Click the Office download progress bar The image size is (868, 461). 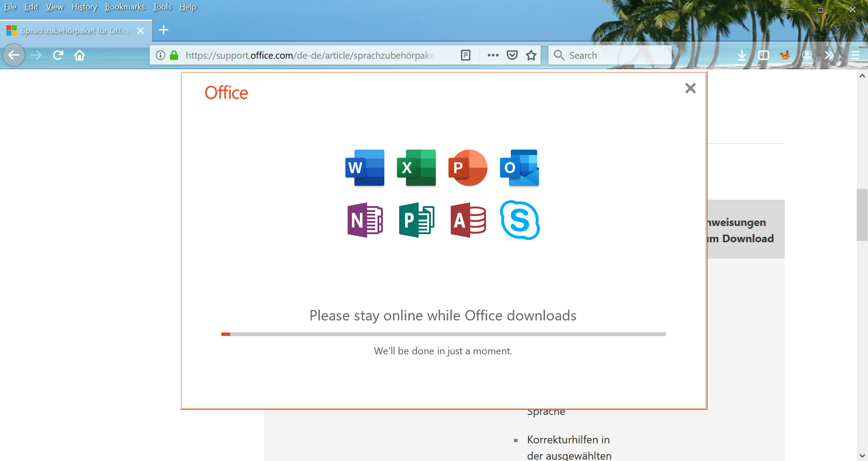pos(443,334)
